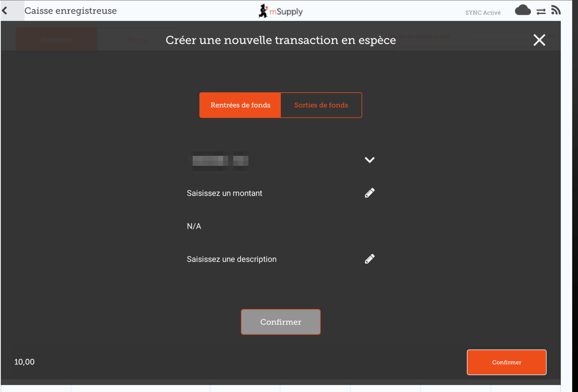Click the cloud sync icon
Image resolution: width=578 pixels, height=392 pixels.
tap(522, 11)
